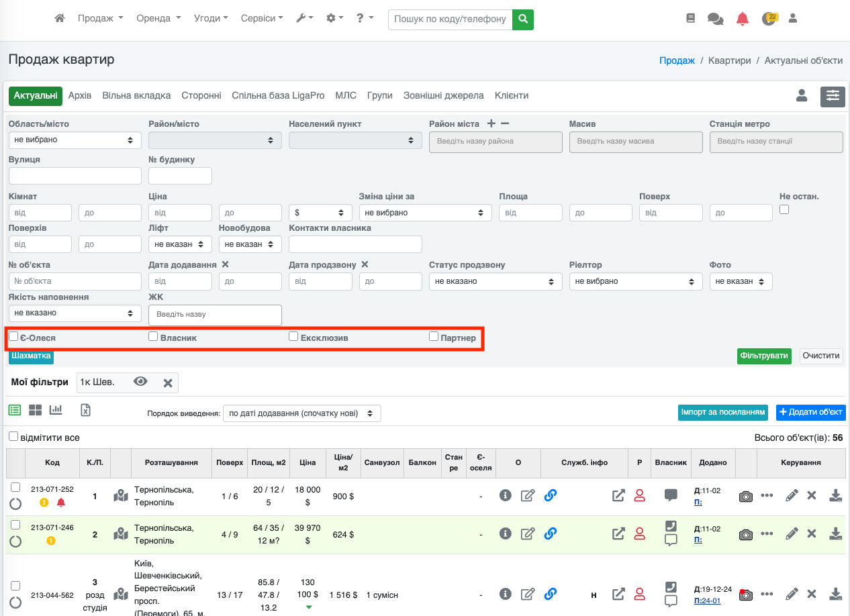Open the chart statistics view icon
The image size is (850, 616).
pyautogui.click(x=56, y=410)
